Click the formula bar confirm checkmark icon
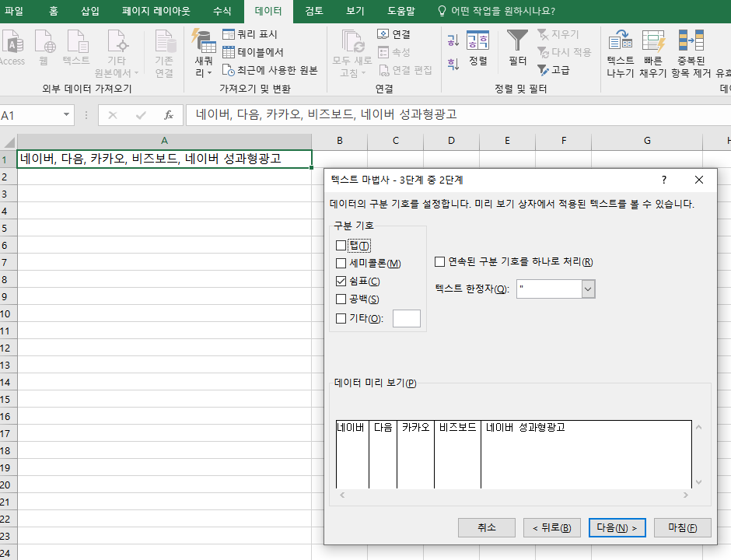Viewport: 731px width, 560px height. tap(141, 115)
